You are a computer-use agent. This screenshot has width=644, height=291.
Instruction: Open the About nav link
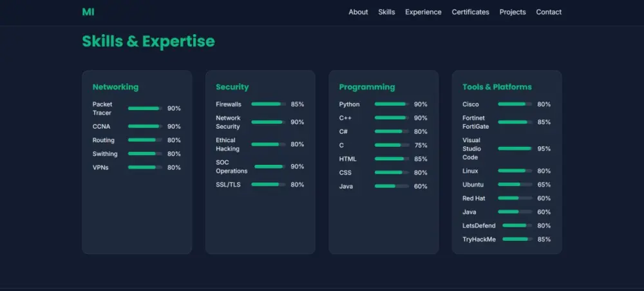tap(358, 12)
